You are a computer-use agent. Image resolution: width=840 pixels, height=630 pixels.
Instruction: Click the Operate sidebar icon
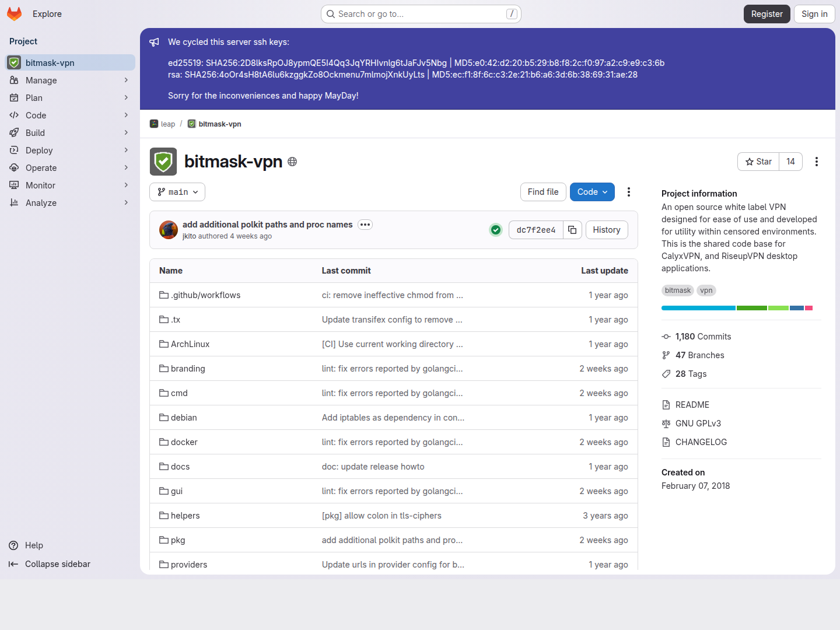click(x=14, y=167)
